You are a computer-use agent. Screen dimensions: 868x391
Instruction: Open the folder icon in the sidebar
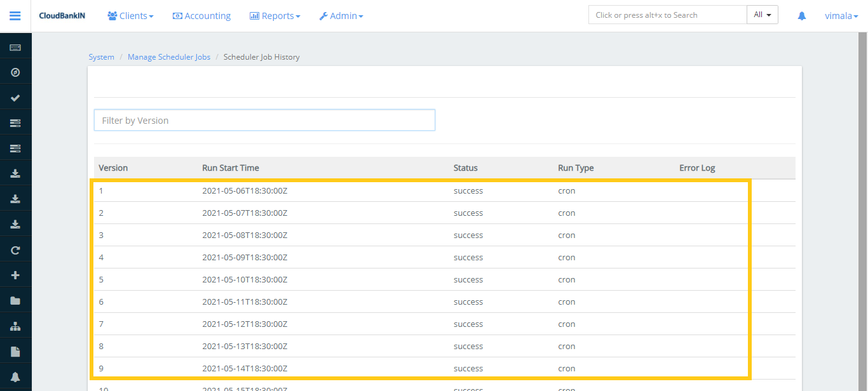[15, 301]
